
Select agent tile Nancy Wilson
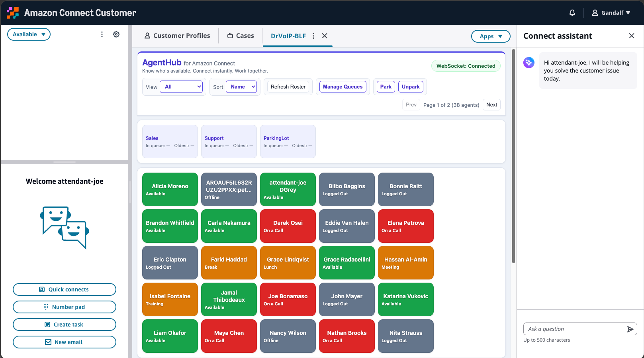click(288, 336)
